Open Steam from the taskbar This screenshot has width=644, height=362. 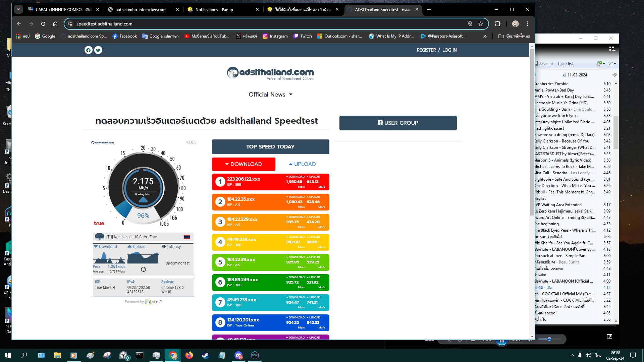click(205, 355)
